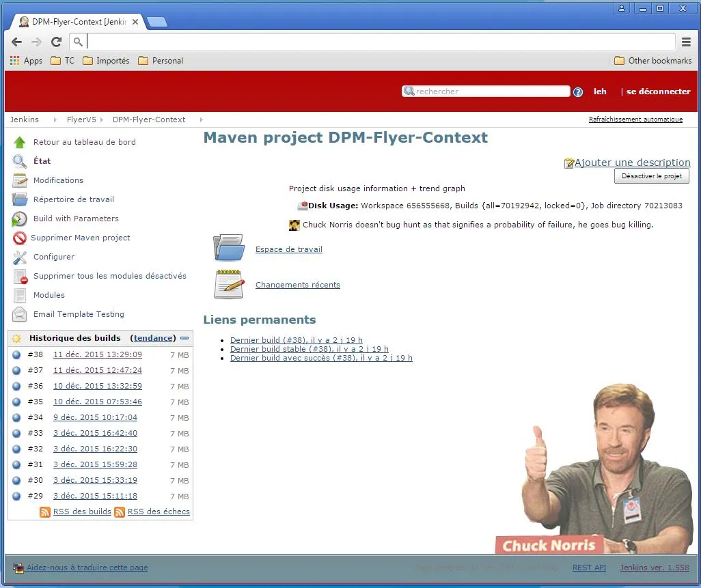Click the FlyerV5 breadcrumb link
701x588 pixels.
point(81,120)
